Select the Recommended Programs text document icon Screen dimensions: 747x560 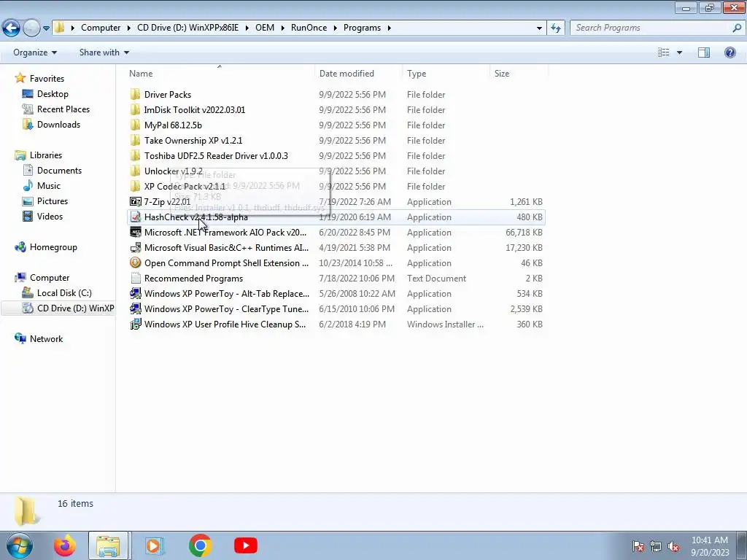135,278
